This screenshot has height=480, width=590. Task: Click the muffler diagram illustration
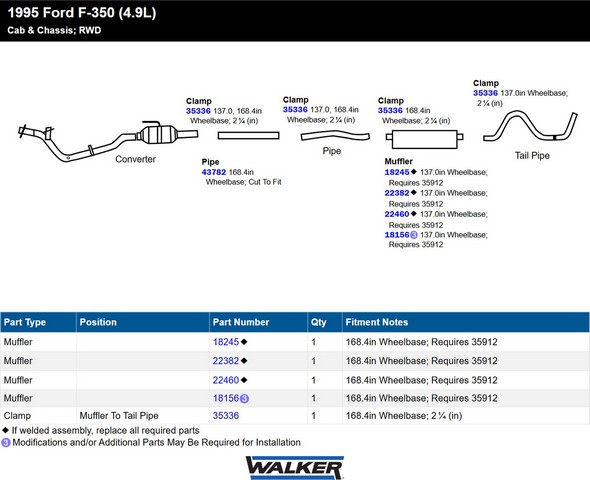(424, 139)
